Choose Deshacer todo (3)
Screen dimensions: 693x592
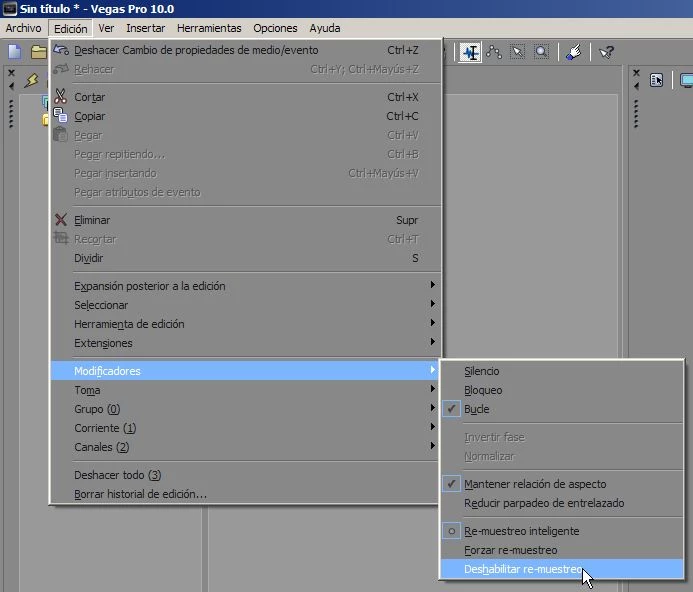(246, 475)
